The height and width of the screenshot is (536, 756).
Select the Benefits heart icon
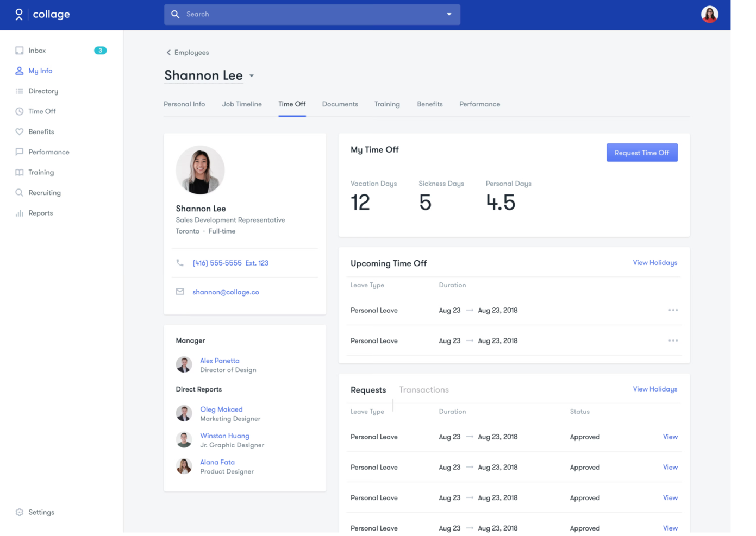coord(20,132)
